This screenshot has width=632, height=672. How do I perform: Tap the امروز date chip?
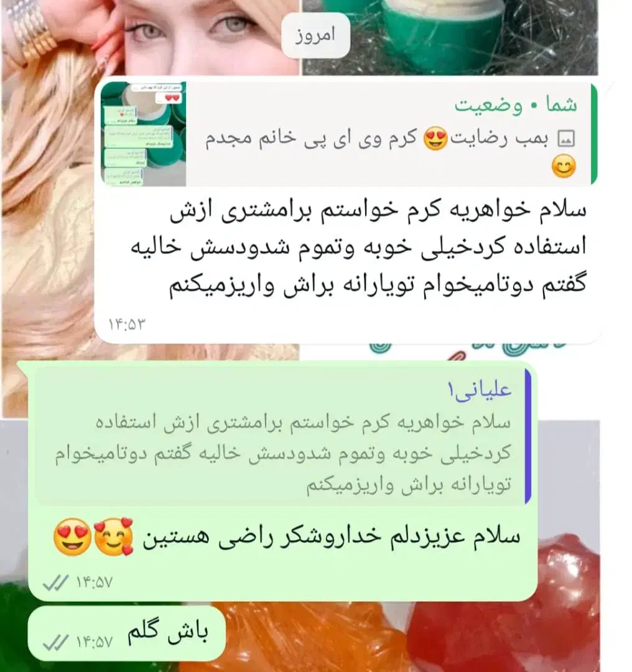pos(315,35)
